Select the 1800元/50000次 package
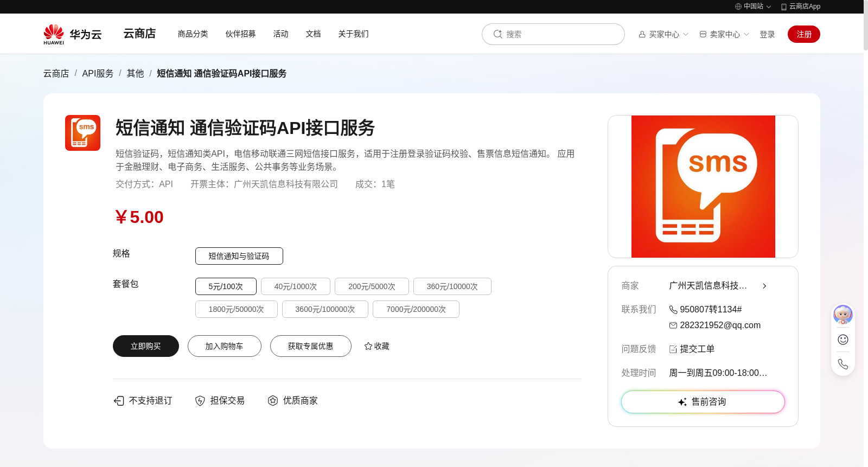This screenshot has width=868, height=467. point(237,309)
